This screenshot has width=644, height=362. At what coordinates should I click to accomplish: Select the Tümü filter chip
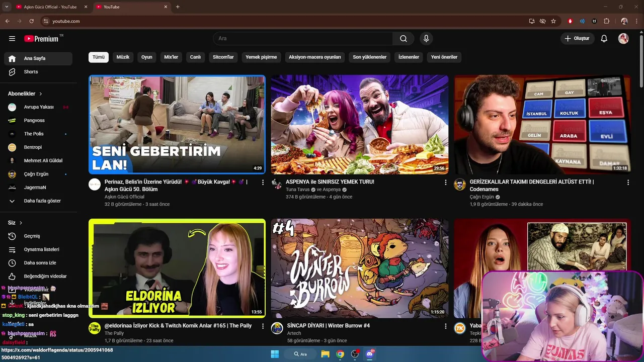[x=99, y=57]
